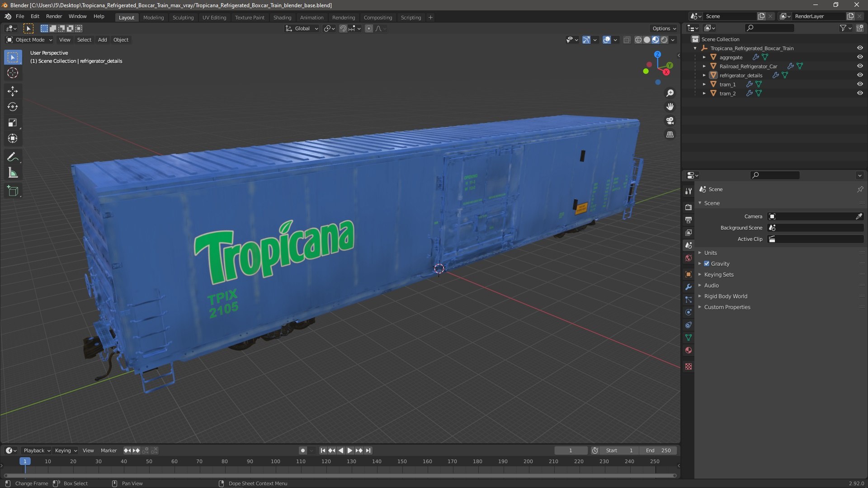Hide the tram_1 object
Image resolution: width=868 pixels, height=488 pixels.
[860, 84]
